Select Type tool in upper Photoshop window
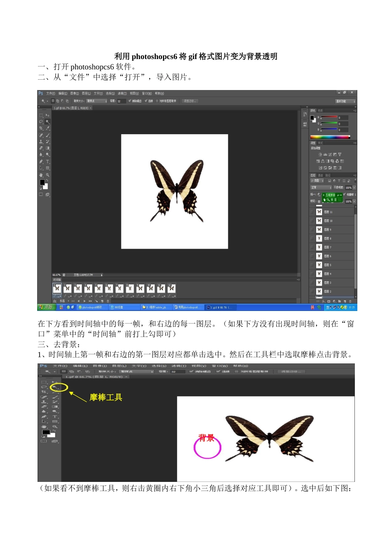This screenshot has width=392, height=555. pos(47,161)
